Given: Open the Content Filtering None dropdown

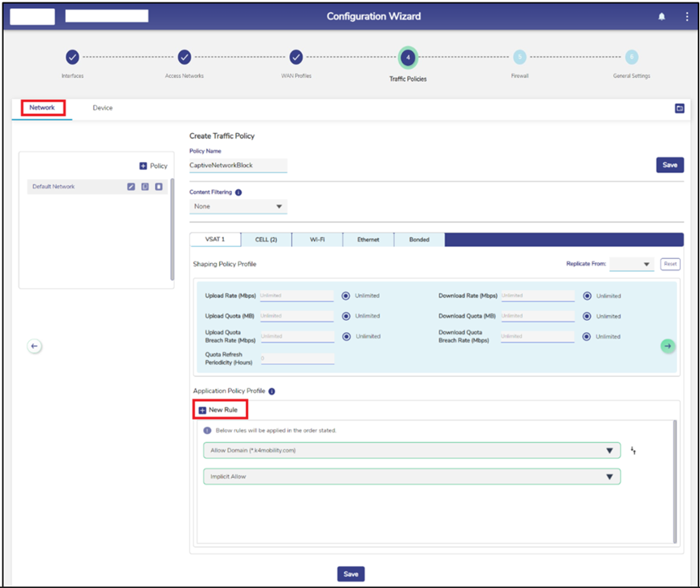Looking at the screenshot, I should (238, 207).
